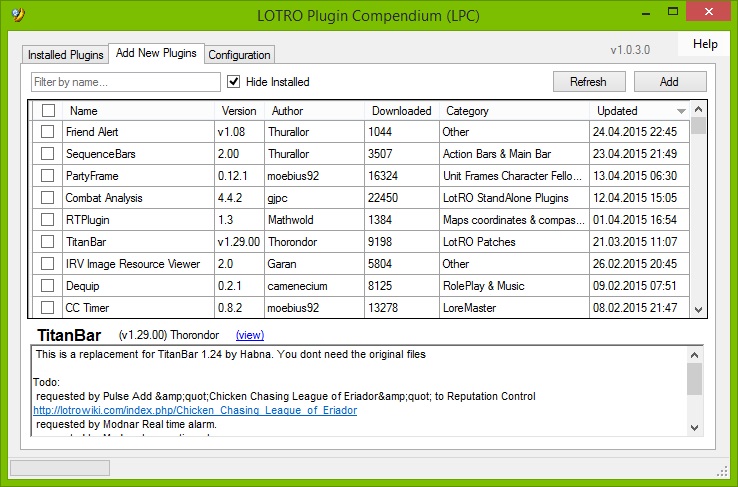Check the IRV Image Resource Viewer checkbox
Image resolution: width=738 pixels, height=487 pixels.
point(48,263)
